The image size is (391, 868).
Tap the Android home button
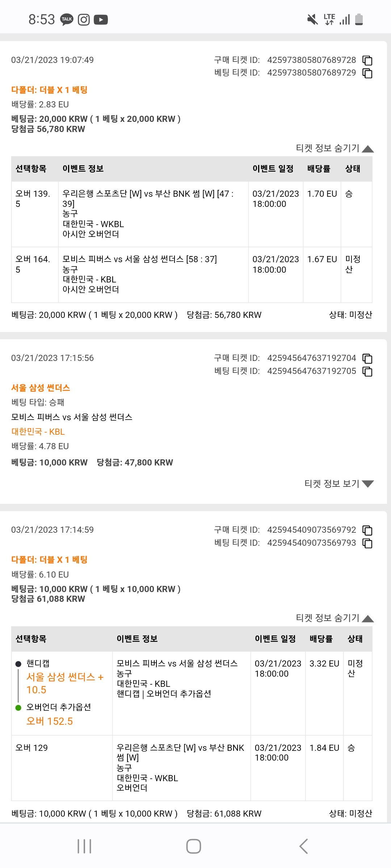point(194,846)
